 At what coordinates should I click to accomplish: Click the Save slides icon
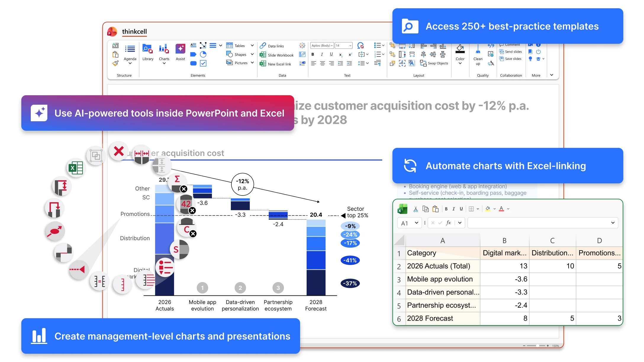502,59
